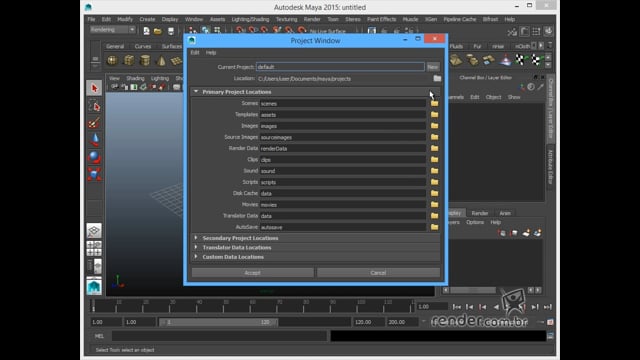Image resolution: width=640 pixels, height=360 pixels.
Task: Switch to the General shelf tab
Action: point(115,47)
